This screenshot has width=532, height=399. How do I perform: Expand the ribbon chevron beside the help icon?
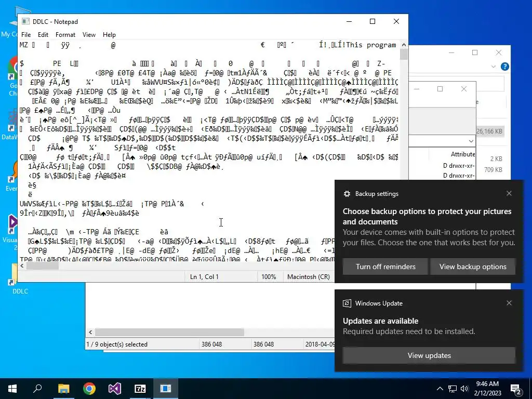pos(494,67)
